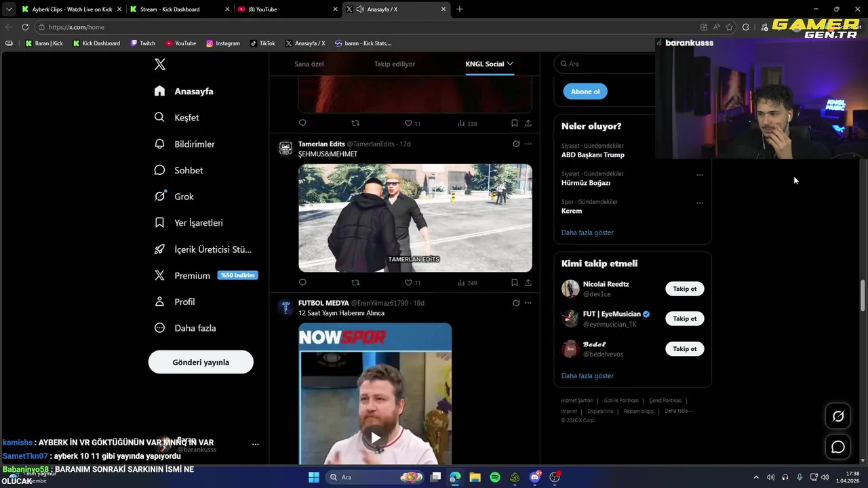This screenshot has width=868, height=488.
Task: Open Premium in the sidebar
Action: click(205, 275)
